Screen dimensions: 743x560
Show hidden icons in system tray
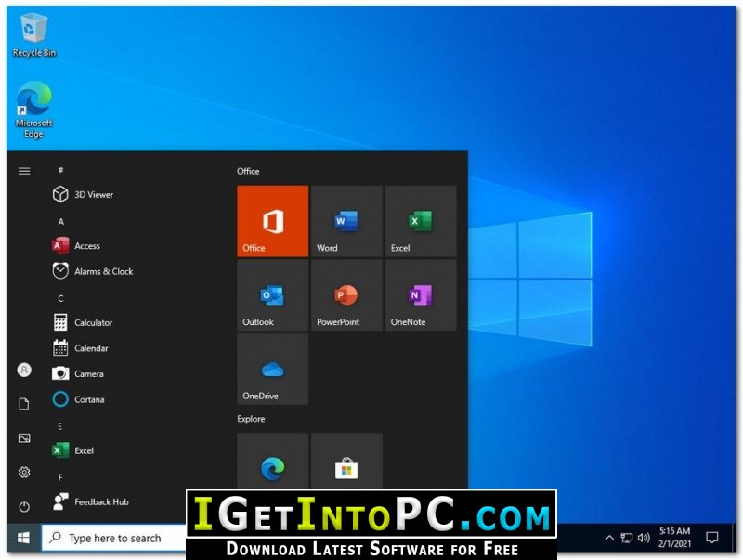coord(609,538)
